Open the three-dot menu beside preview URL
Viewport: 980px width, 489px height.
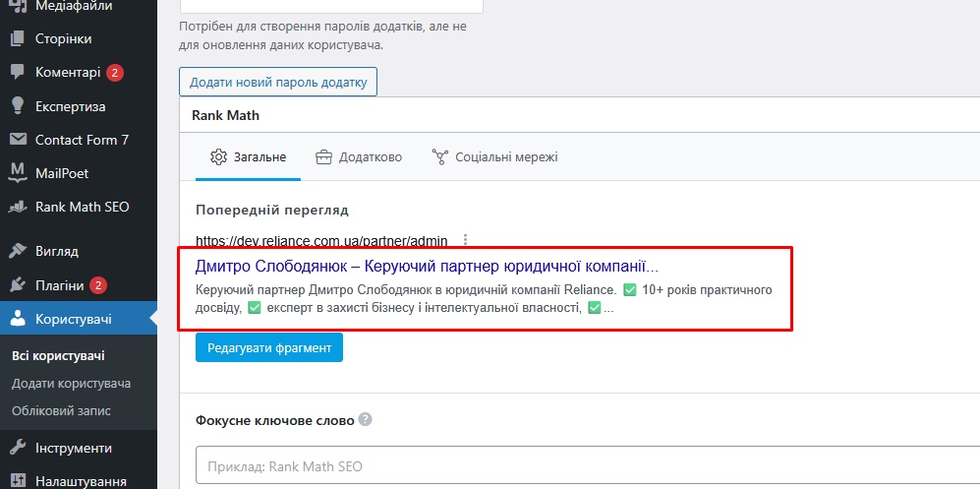pos(465,240)
